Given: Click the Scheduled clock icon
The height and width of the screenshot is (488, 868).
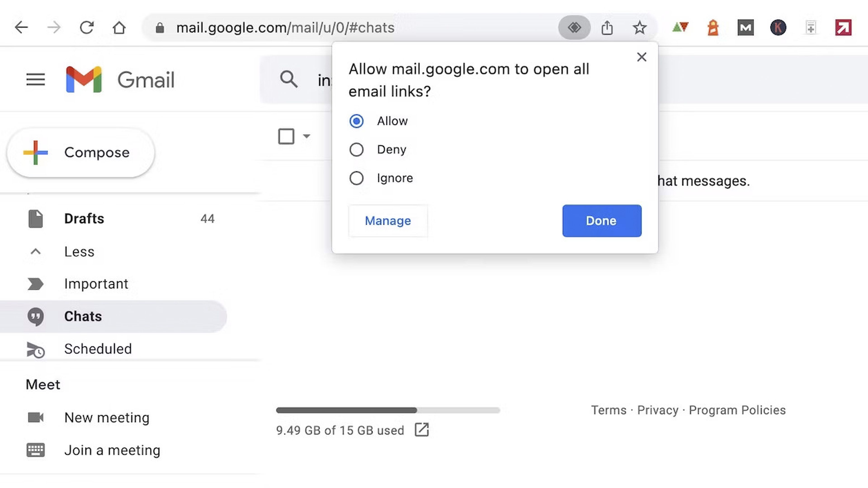Looking at the screenshot, I should point(36,349).
